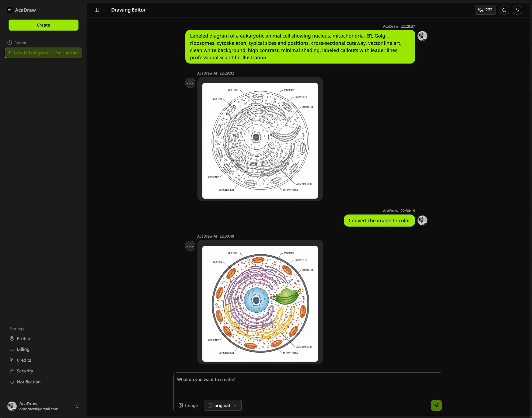Image resolution: width=532 pixels, height=418 pixels.
Task: Click the Billing card icon
Action: pos(12,349)
